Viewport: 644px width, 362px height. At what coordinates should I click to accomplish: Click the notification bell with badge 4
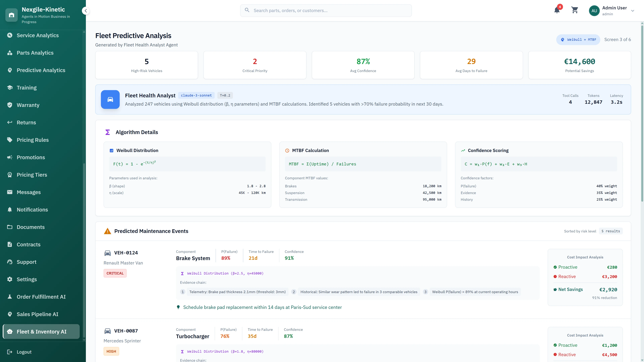point(557,11)
